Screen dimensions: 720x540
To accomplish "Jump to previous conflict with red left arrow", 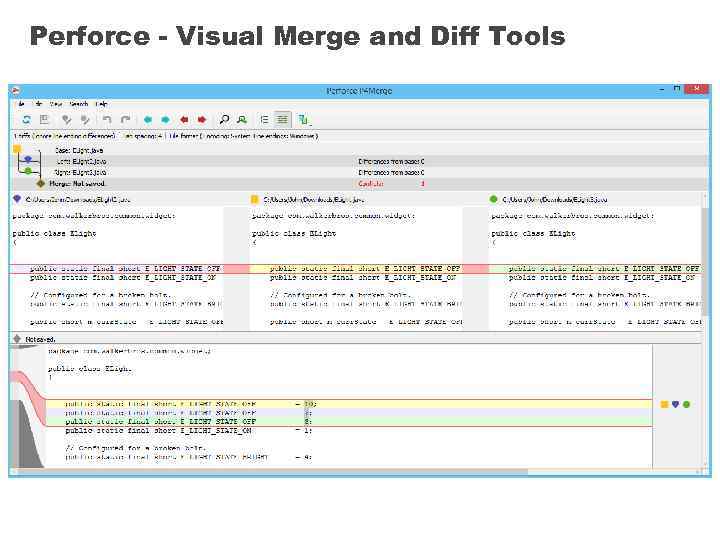I will (x=184, y=120).
